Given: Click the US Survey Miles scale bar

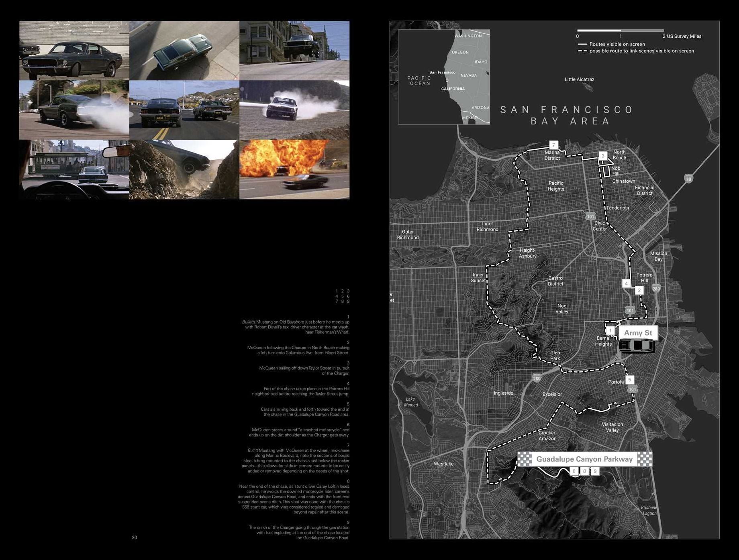Looking at the screenshot, I should point(620,31).
